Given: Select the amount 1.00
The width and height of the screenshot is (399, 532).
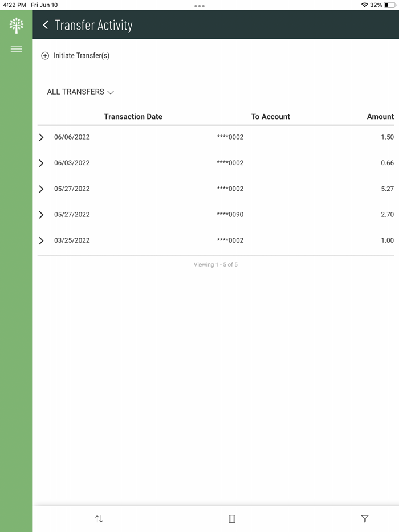Looking at the screenshot, I should click(x=387, y=240).
